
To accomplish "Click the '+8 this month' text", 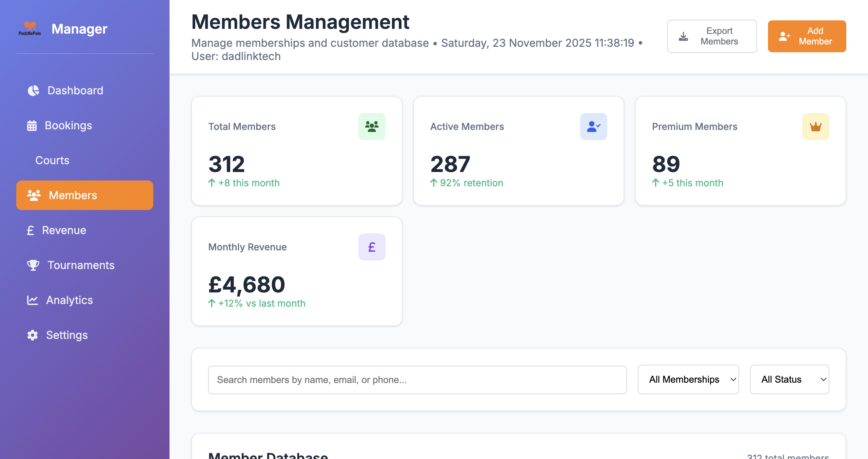I will [249, 183].
